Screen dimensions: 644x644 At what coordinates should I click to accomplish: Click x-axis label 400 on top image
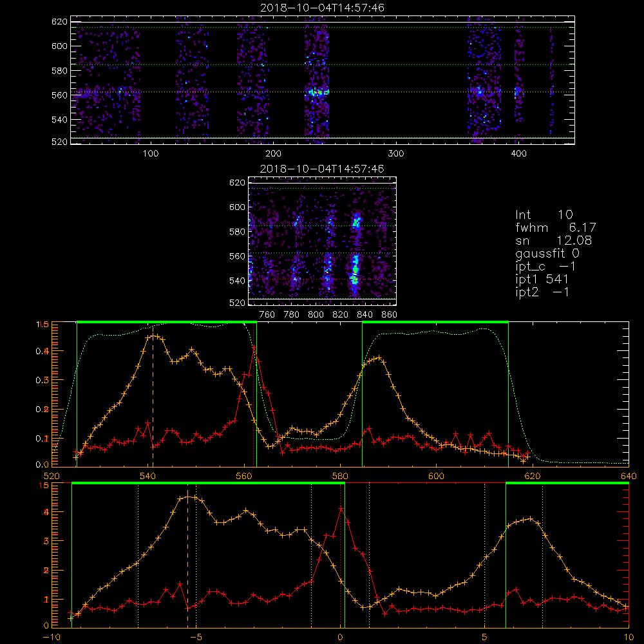point(518,154)
